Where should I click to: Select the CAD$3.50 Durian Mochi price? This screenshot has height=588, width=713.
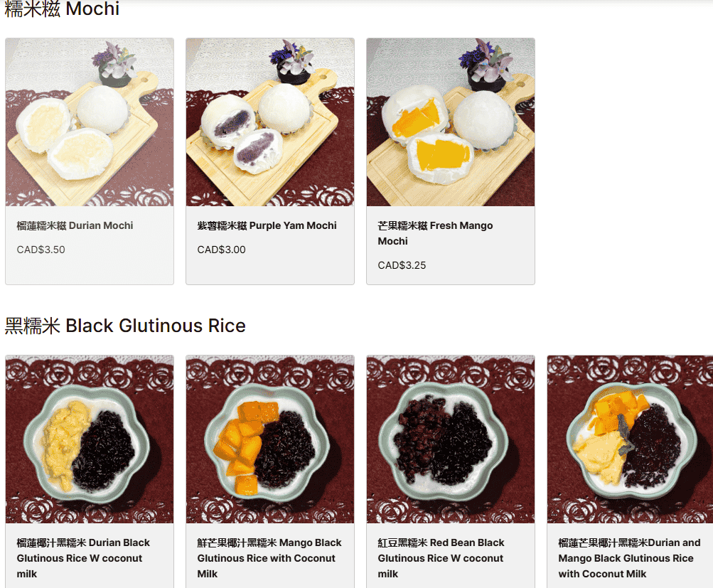point(41,250)
